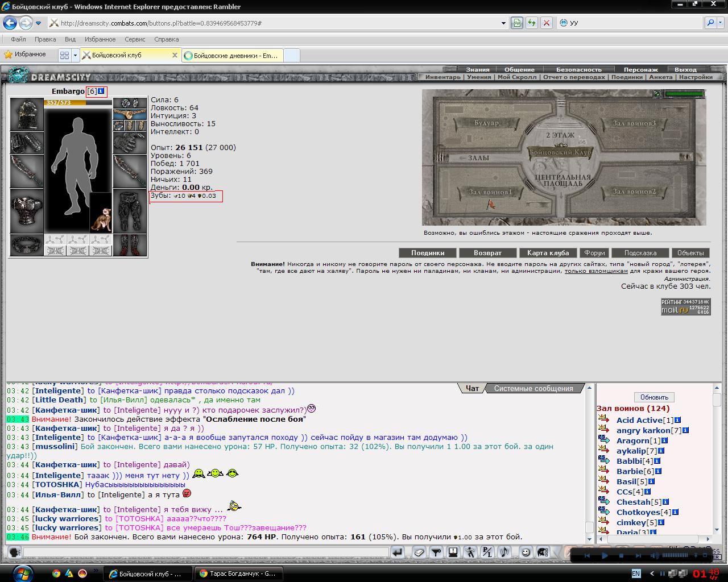The height and width of the screenshot is (582, 728).
Task: Click the boots equipment slot
Action: (x=130, y=246)
